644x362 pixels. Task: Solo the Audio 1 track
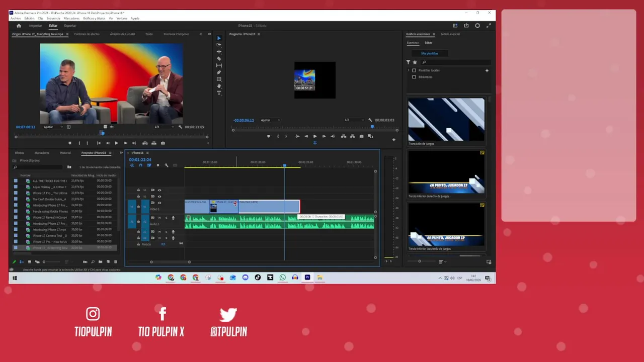click(x=166, y=218)
